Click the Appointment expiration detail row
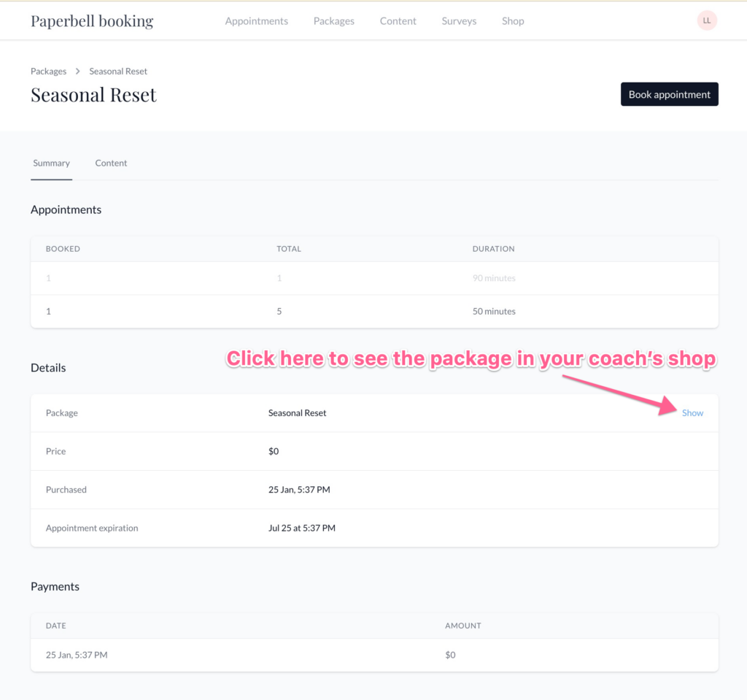747x700 pixels. (373, 528)
